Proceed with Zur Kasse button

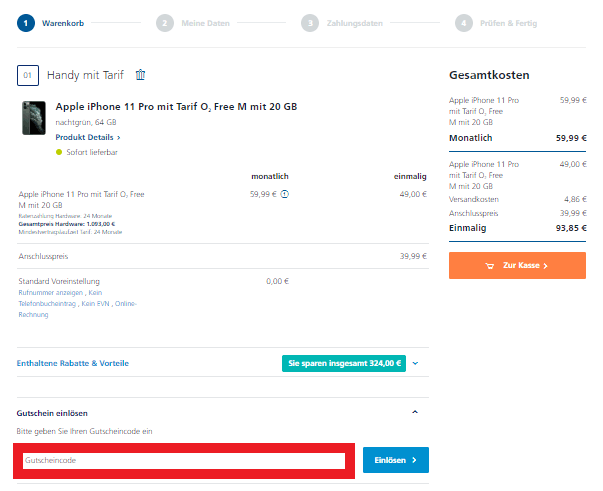coord(517,265)
